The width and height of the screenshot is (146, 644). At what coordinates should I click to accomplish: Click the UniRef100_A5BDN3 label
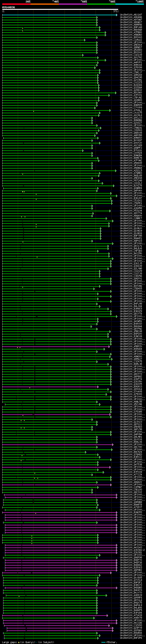(x=131, y=35)
